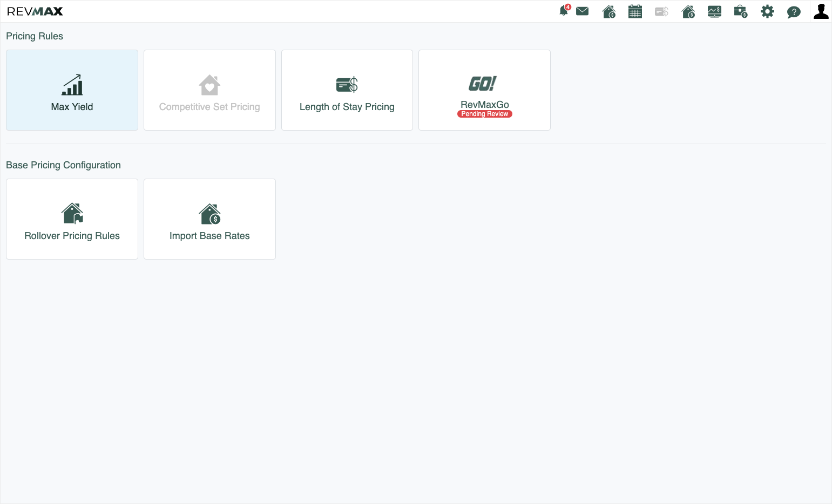Open Length of Stay Pricing label
Image resolution: width=832 pixels, height=504 pixels.
tap(347, 107)
